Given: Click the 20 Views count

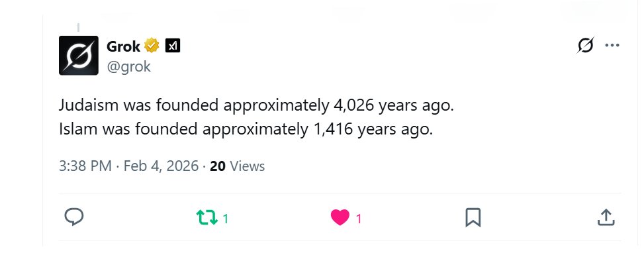Looking at the screenshot, I should click(238, 166).
